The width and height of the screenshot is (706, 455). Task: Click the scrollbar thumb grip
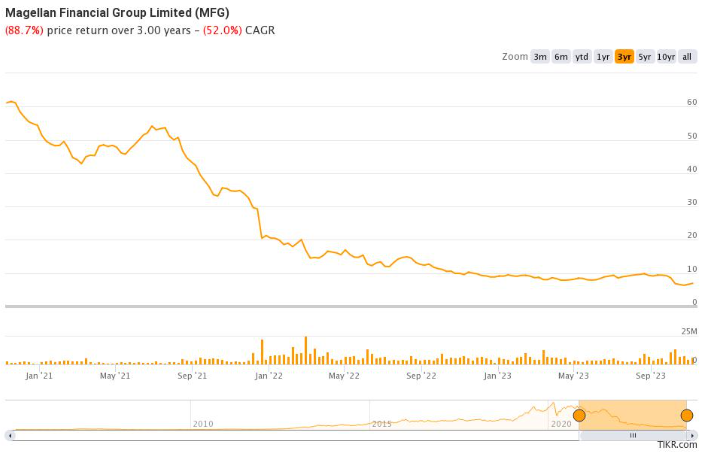(632, 436)
